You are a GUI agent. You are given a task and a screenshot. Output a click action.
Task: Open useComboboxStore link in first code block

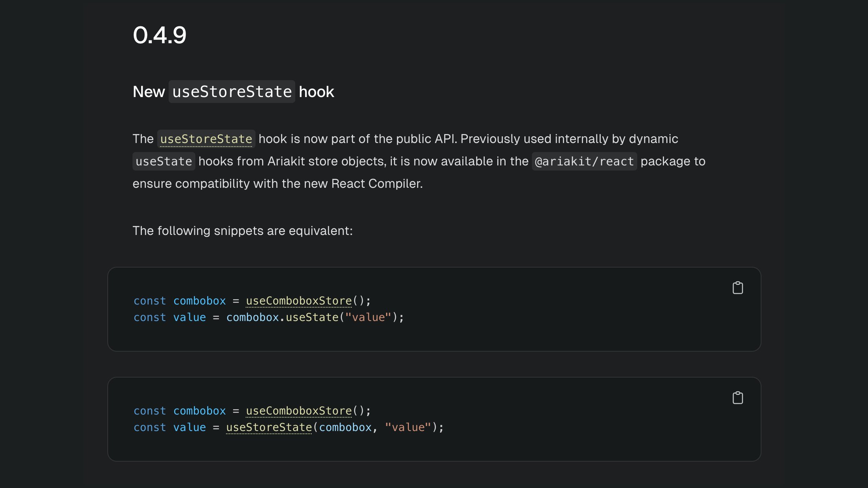coord(299,301)
